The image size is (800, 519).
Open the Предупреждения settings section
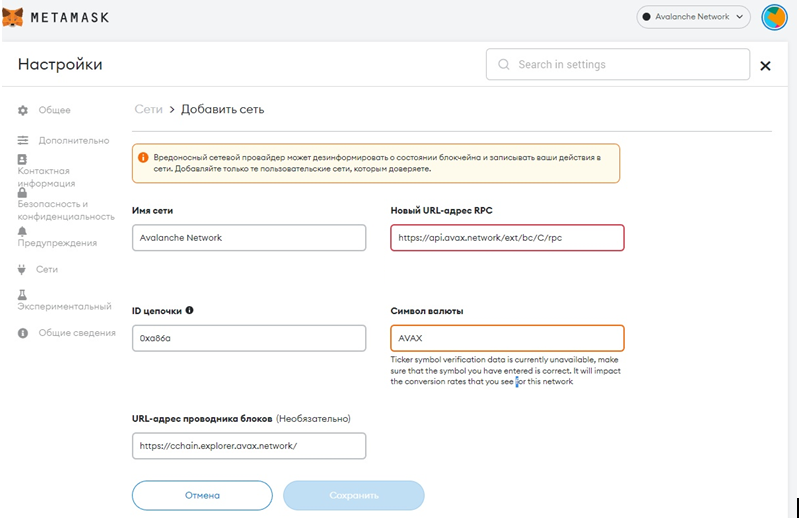point(57,243)
